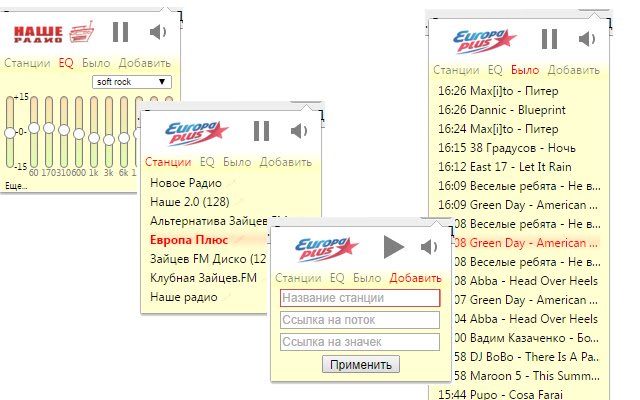Focus the Ссылка на значек input field
Image resolution: width=640 pixels, height=400 pixels.
(x=360, y=342)
